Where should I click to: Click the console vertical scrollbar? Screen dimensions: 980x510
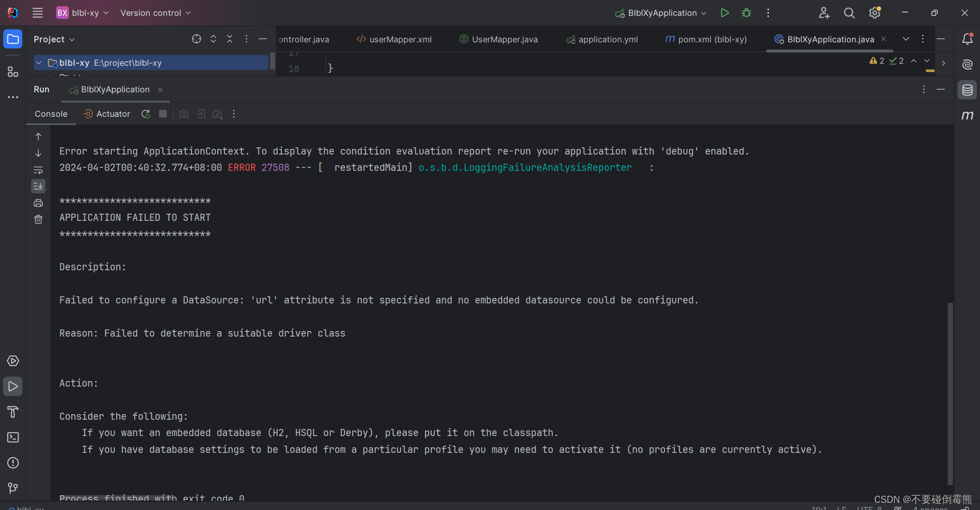click(950, 394)
